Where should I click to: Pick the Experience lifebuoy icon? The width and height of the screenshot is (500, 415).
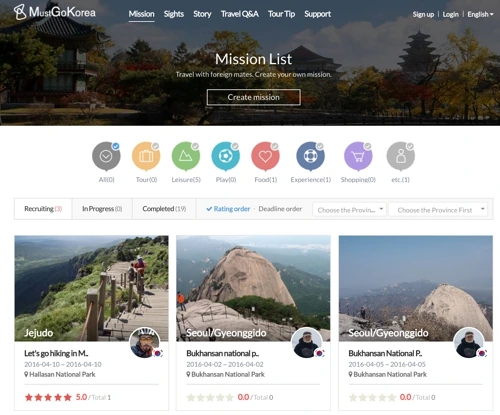[310, 156]
